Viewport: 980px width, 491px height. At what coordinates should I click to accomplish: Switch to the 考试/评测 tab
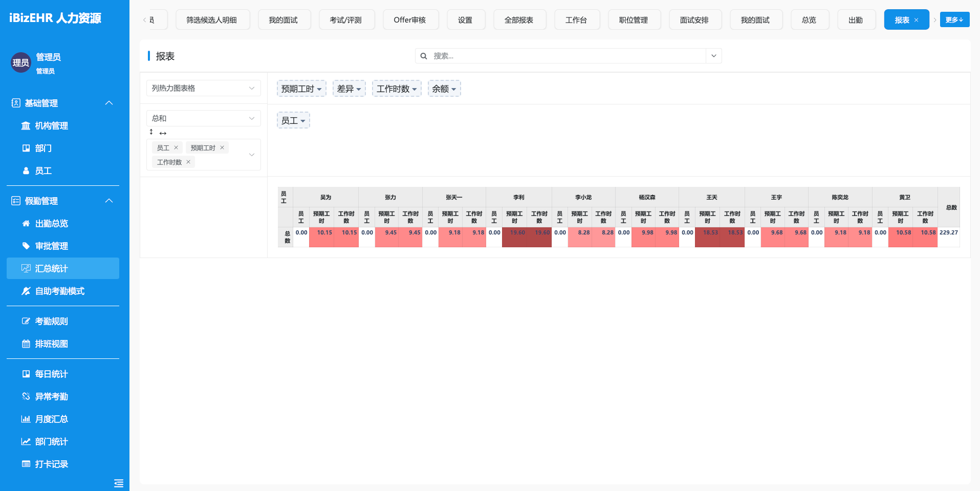point(346,20)
